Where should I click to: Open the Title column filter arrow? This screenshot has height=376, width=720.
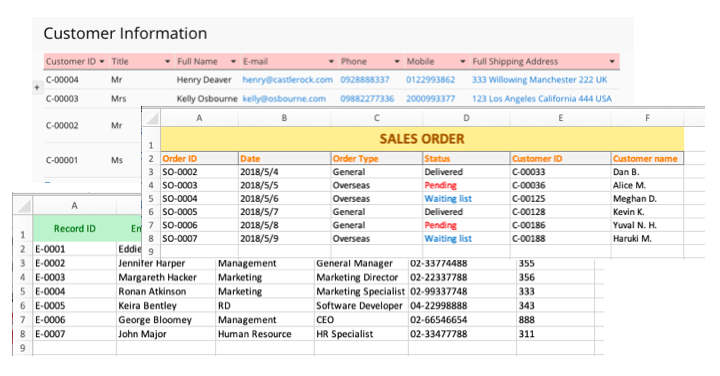pos(167,62)
